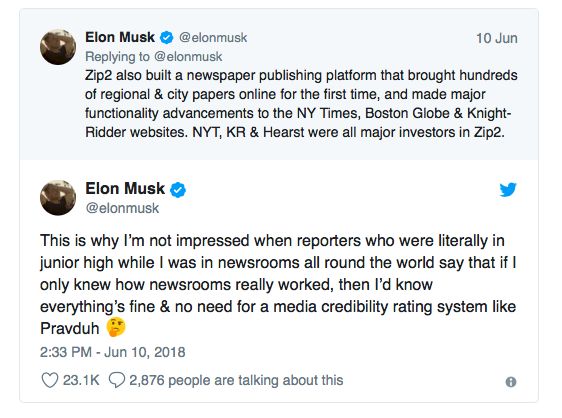This screenshot has height=418, width=562.
Task: Open '2,876 people are talking about this'
Action: [236, 380]
